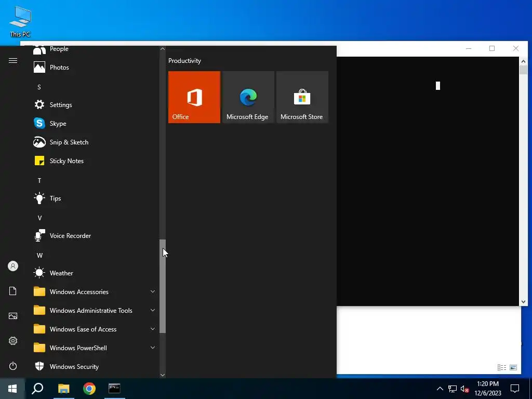This screenshot has height=399, width=532.
Task: Open the user account icon in Start sidebar
Action: coord(13,266)
